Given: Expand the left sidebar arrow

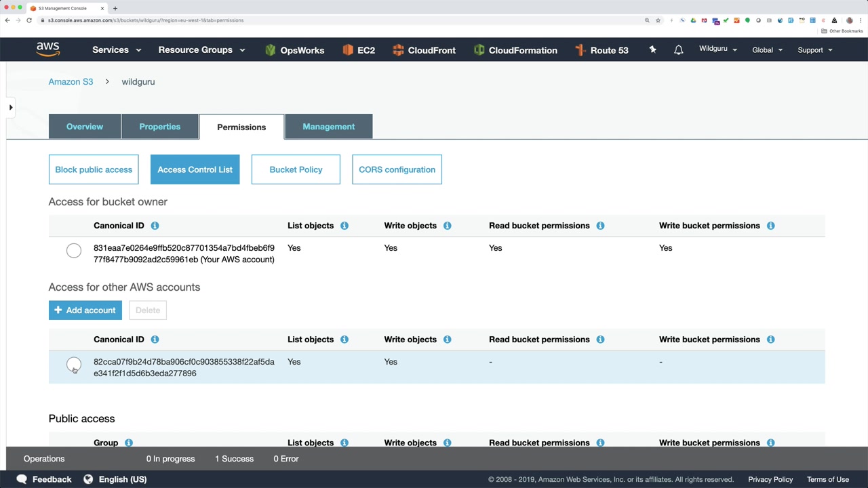Looking at the screenshot, I should point(10,107).
